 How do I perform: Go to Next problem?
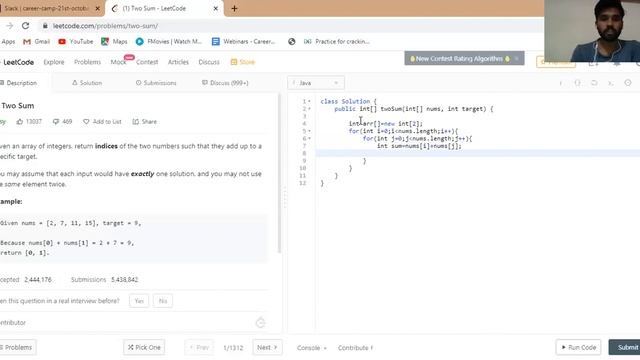coord(267,347)
